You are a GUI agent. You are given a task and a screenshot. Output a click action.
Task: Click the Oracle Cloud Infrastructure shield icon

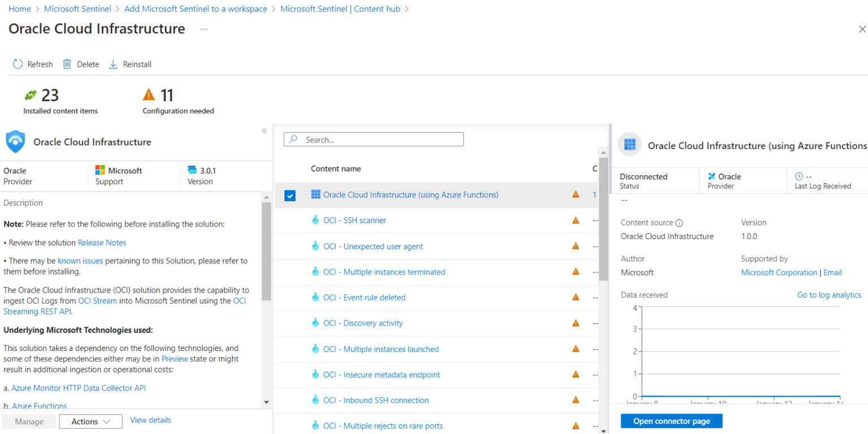click(15, 142)
